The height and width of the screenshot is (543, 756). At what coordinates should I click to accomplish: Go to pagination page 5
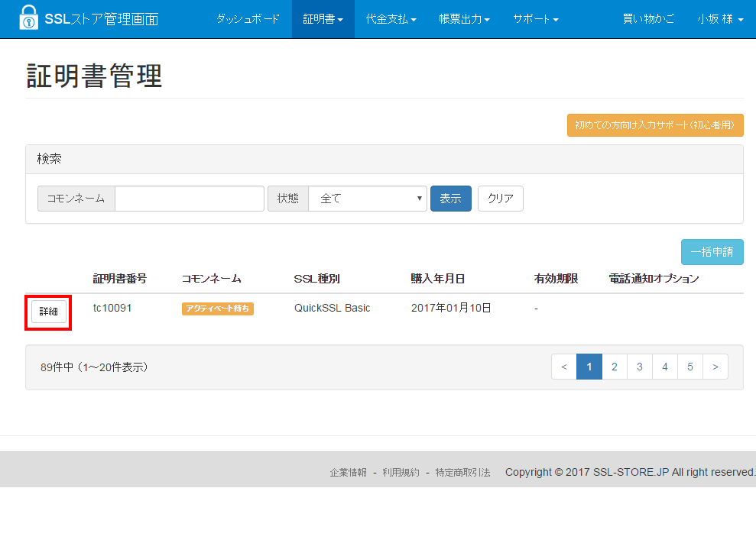point(690,367)
